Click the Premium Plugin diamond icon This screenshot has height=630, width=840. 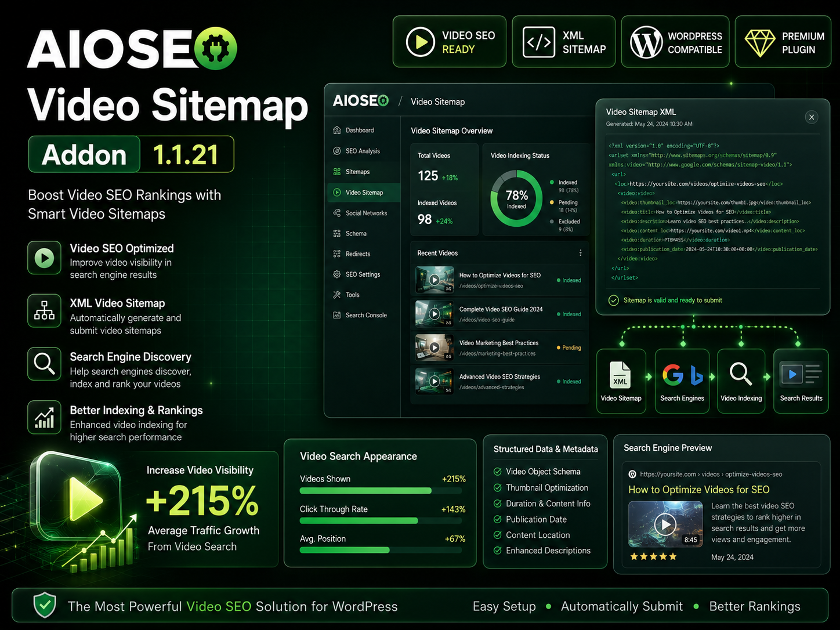[760, 43]
